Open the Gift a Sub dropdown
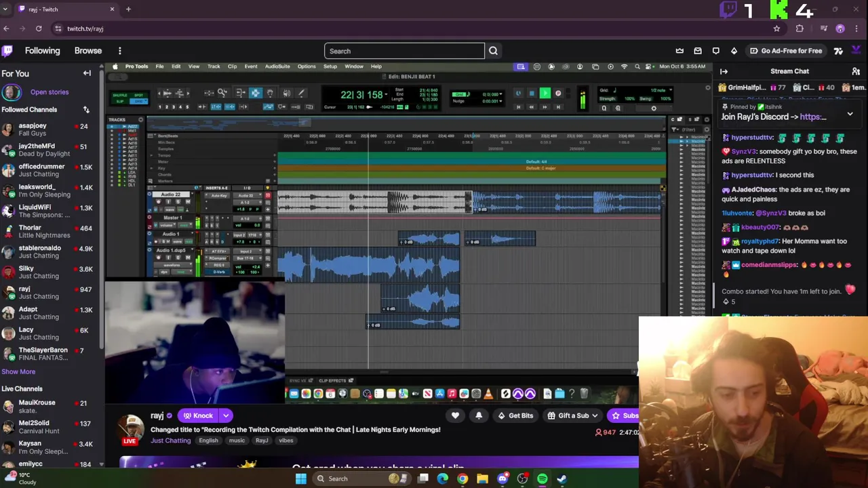The height and width of the screenshot is (488, 868). coord(573,415)
